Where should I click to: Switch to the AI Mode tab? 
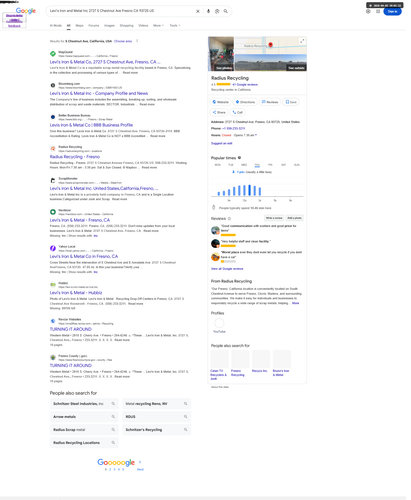56,25
